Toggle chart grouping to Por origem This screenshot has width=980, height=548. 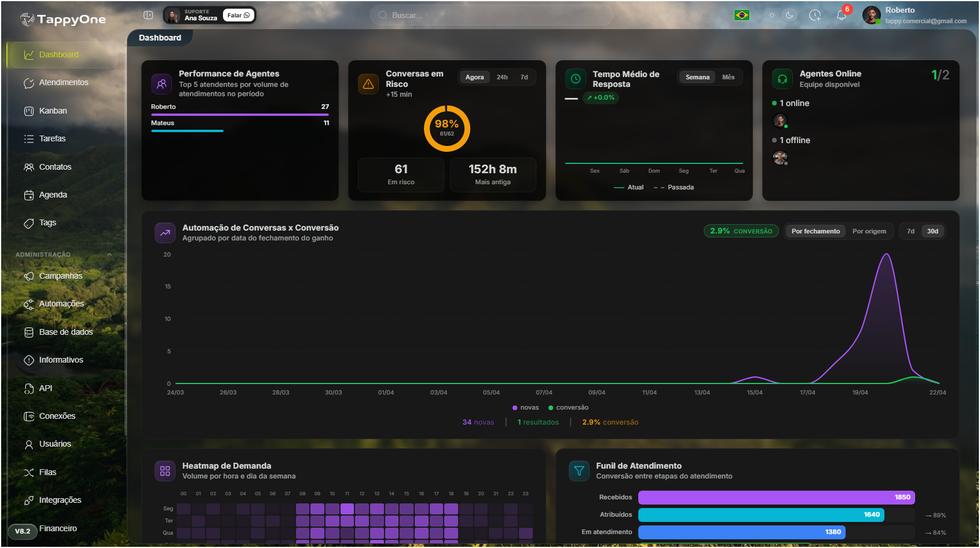coord(869,231)
